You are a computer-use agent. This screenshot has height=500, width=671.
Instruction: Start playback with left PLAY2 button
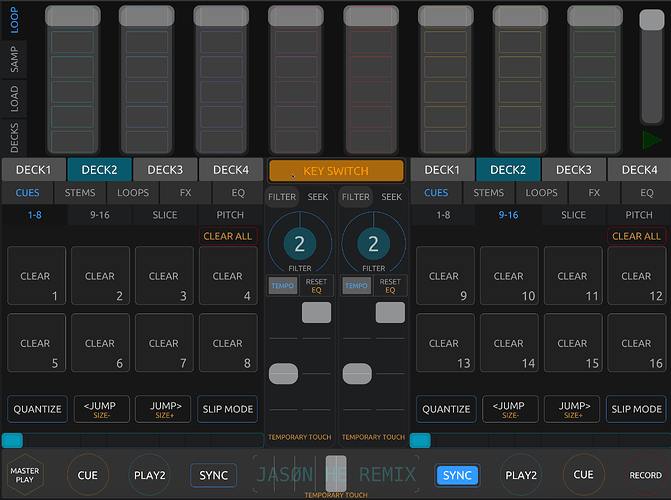151,475
